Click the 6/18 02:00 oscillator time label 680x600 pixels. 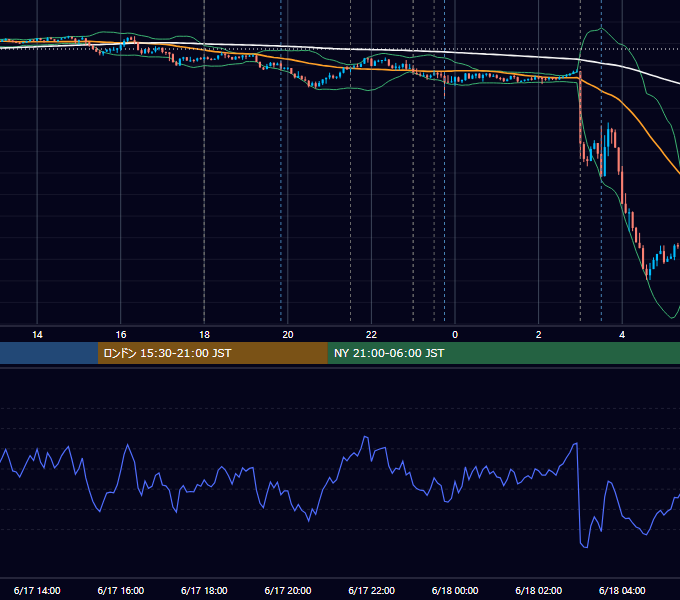pos(539,590)
